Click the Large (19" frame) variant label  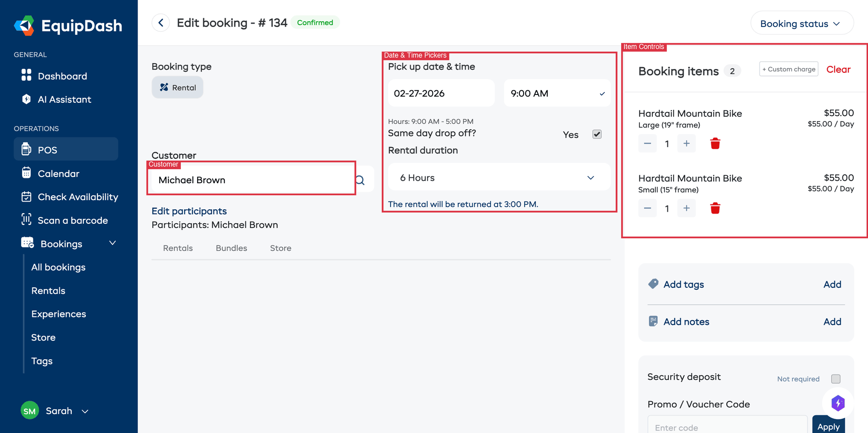pos(669,125)
